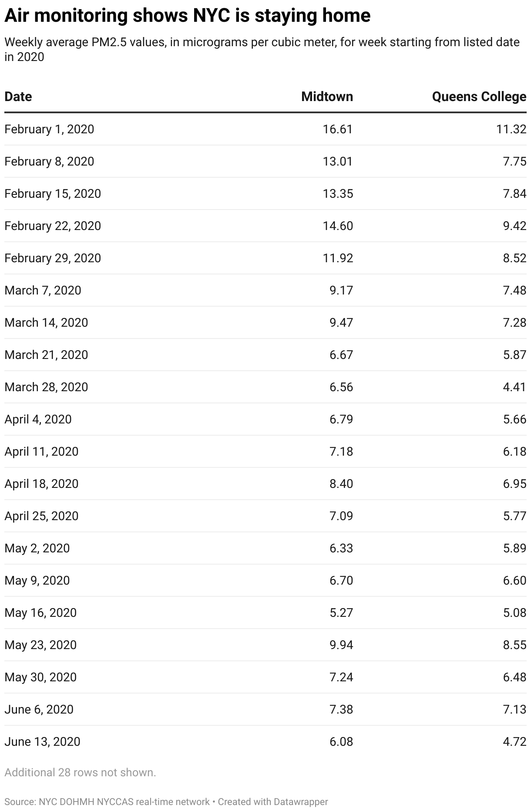This screenshot has width=531, height=812.
Task: Click the NYC DOHMH NYCCAS source text
Action: coord(124,802)
